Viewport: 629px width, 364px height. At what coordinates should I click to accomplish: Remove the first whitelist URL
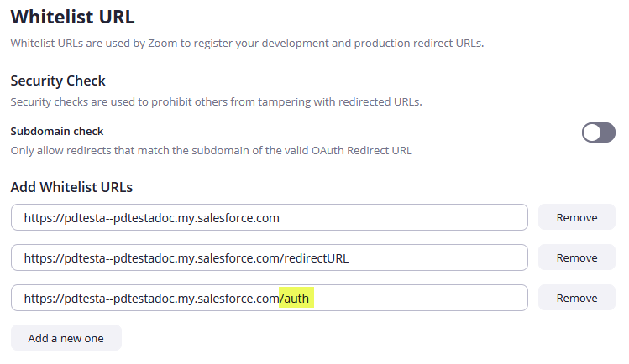pos(576,217)
